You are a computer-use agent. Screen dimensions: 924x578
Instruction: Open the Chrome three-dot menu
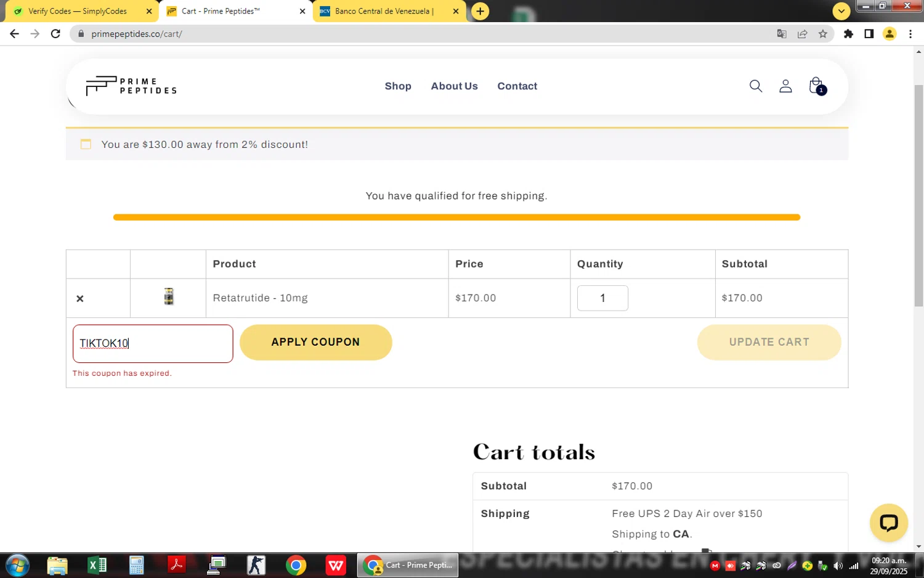coord(910,34)
